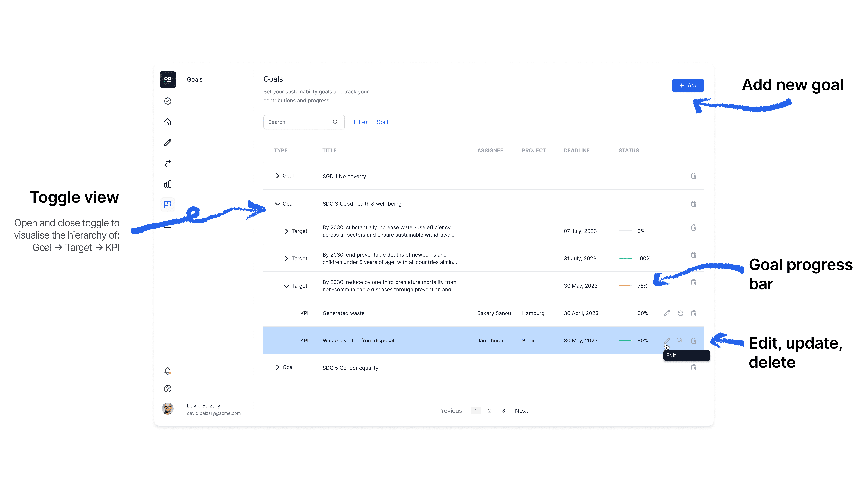The width and height of the screenshot is (868, 488).
Task: Click the app logo icon in the sidebar
Action: tap(167, 79)
